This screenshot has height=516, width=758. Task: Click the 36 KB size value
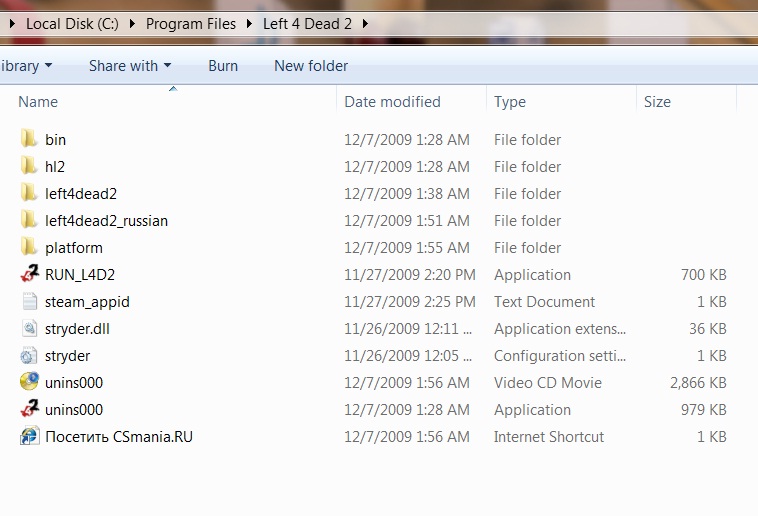click(x=708, y=329)
